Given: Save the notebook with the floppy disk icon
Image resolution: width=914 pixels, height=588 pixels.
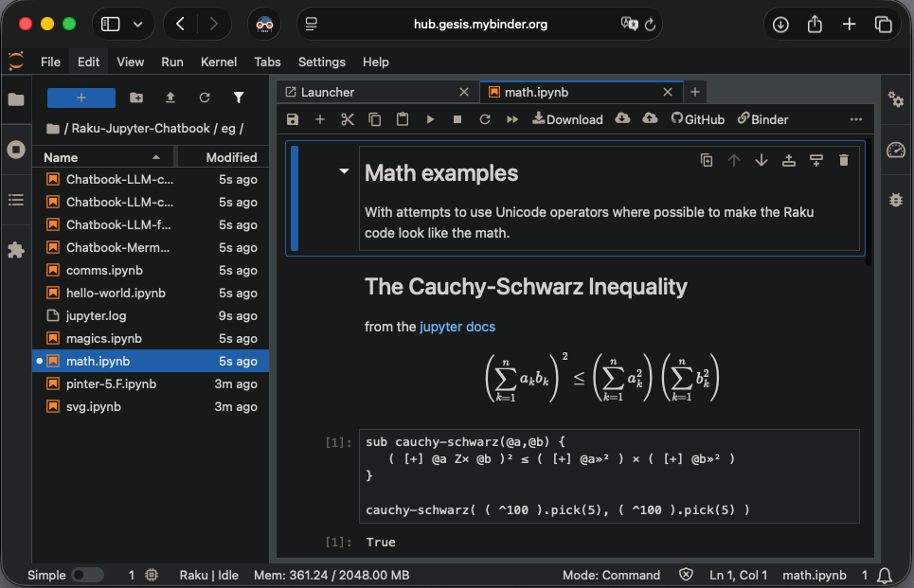Looking at the screenshot, I should (x=293, y=119).
